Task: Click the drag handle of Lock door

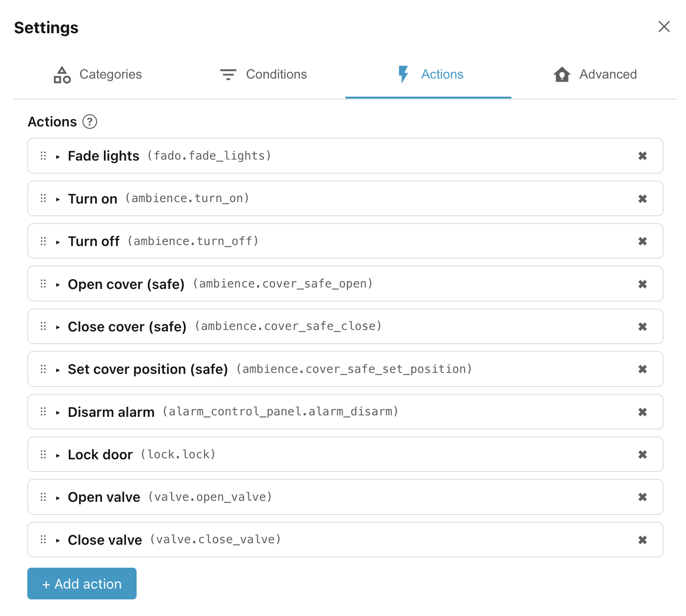Action: (x=43, y=454)
